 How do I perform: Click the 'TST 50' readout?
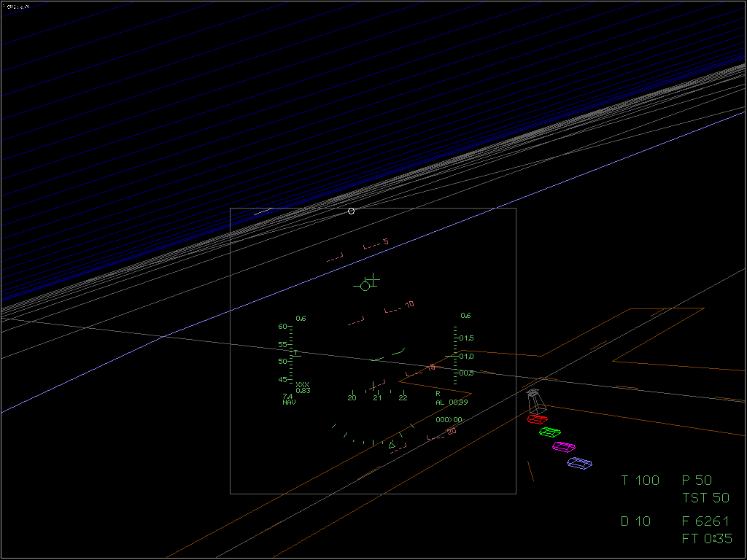(x=705, y=497)
